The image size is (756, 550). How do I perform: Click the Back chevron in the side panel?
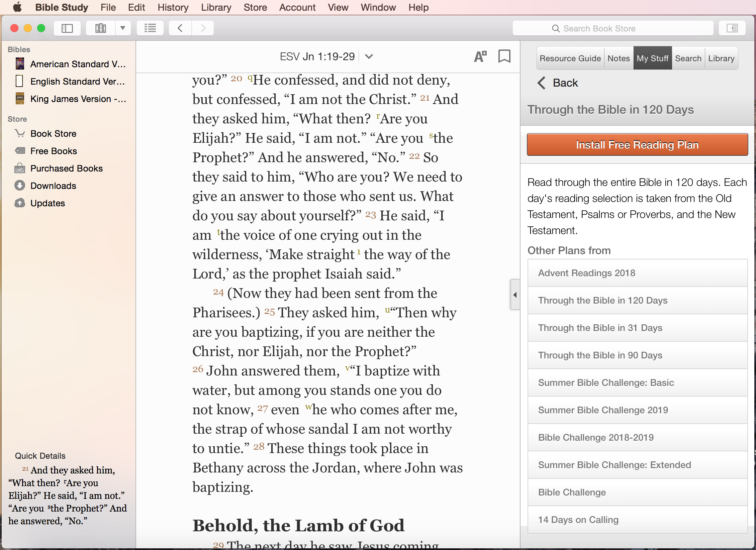point(542,83)
